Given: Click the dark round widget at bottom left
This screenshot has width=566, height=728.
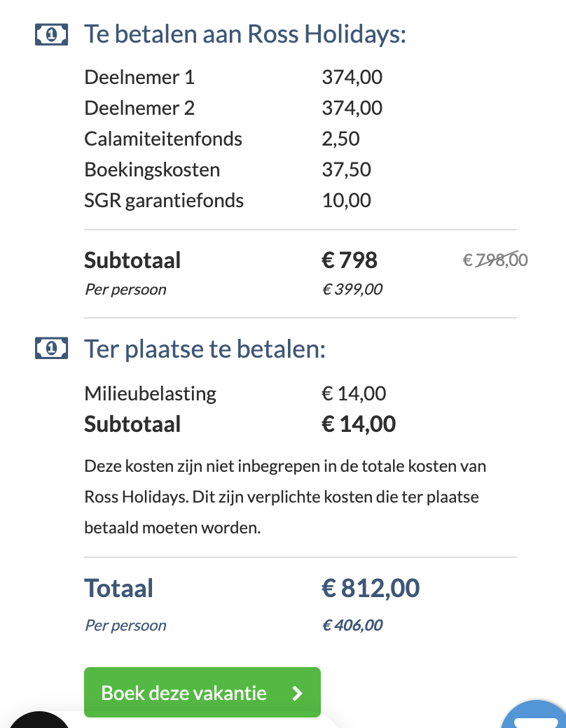Looking at the screenshot, I should 39,720.
